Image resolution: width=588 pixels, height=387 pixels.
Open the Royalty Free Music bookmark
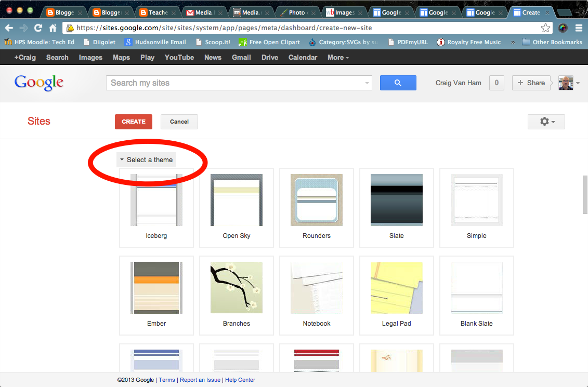point(469,42)
